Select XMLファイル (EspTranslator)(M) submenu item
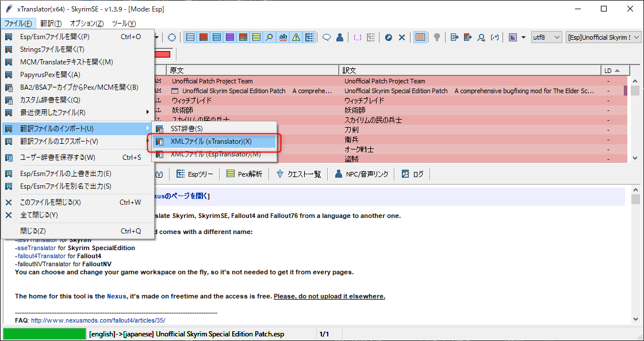 pyautogui.click(x=214, y=154)
